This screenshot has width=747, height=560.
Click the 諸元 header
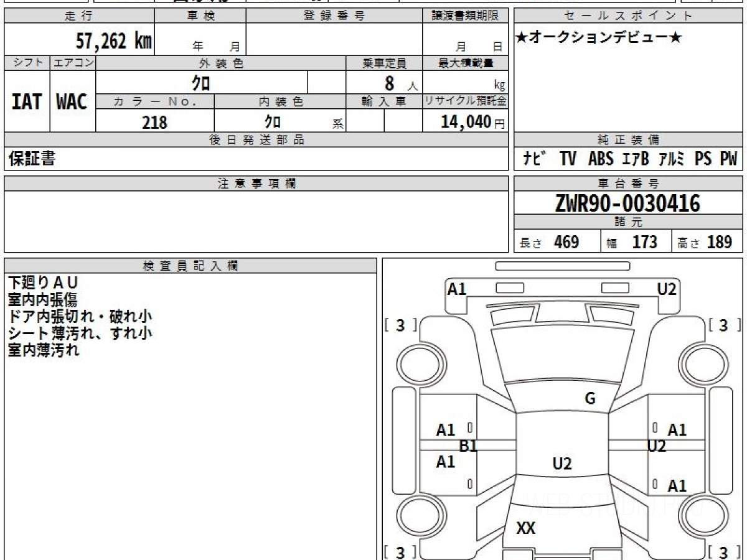click(629, 222)
